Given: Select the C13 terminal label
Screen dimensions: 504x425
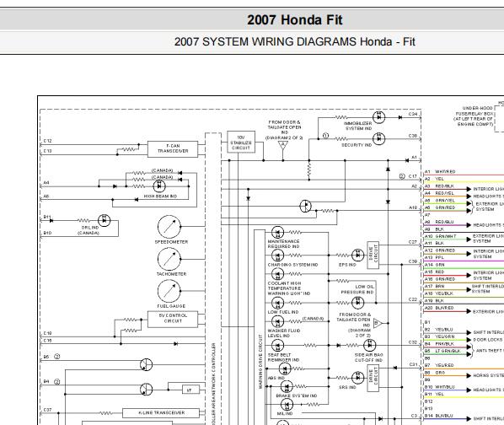Looking at the screenshot, I should pos(47,151).
